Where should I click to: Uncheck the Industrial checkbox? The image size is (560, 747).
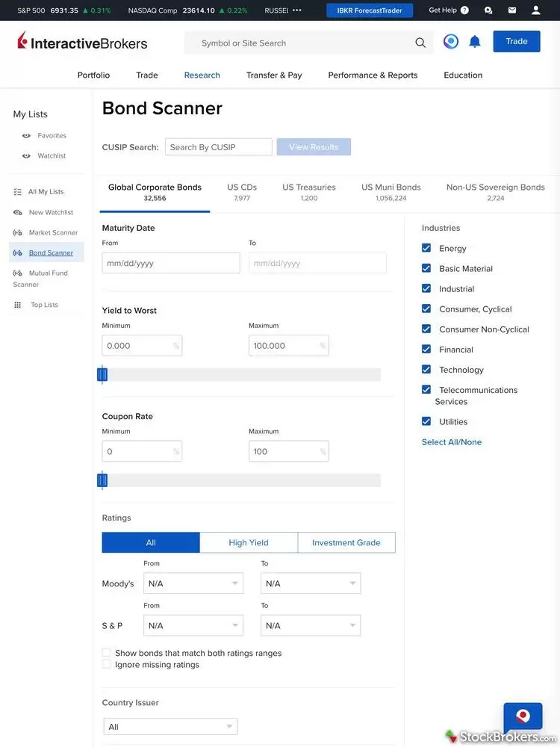point(426,288)
